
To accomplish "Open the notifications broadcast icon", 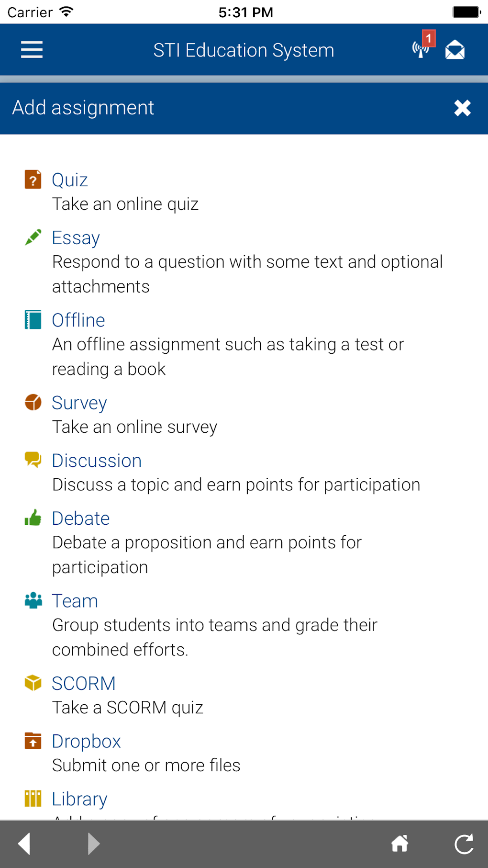I will 421,49.
